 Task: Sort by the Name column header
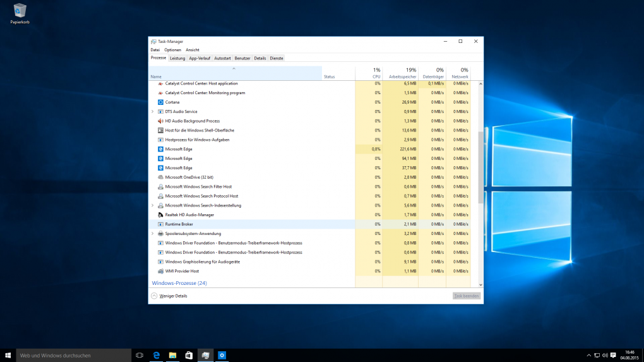pyautogui.click(x=236, y=73)
